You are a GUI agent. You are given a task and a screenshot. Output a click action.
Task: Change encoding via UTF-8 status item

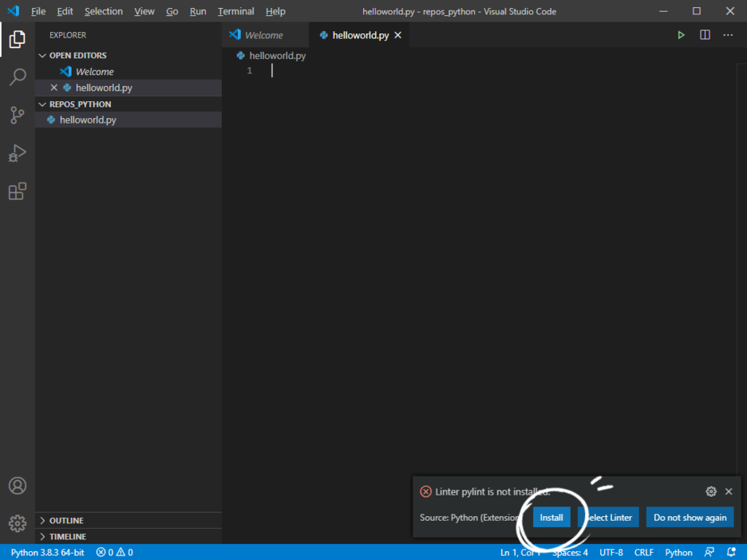(x=611, y=552)
